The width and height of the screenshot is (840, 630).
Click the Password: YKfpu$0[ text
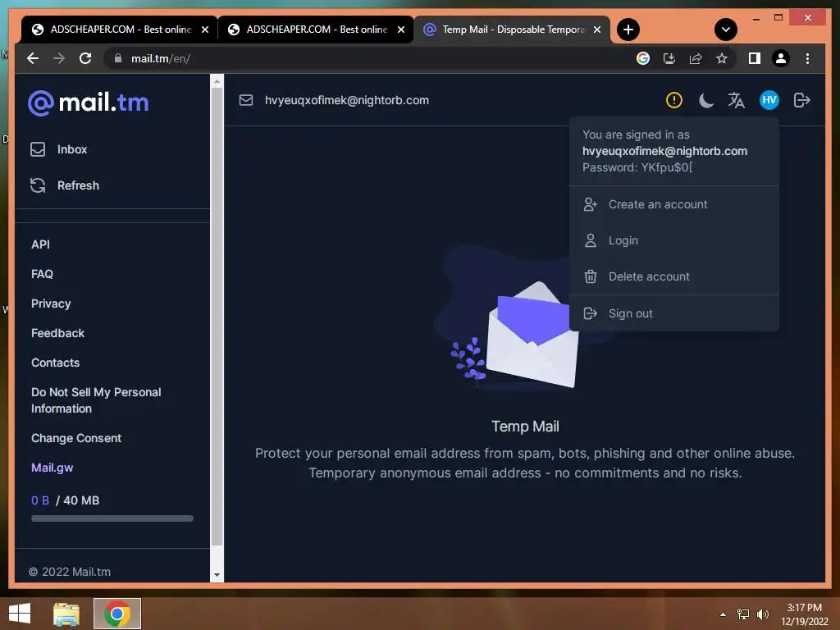coord(637,167)
